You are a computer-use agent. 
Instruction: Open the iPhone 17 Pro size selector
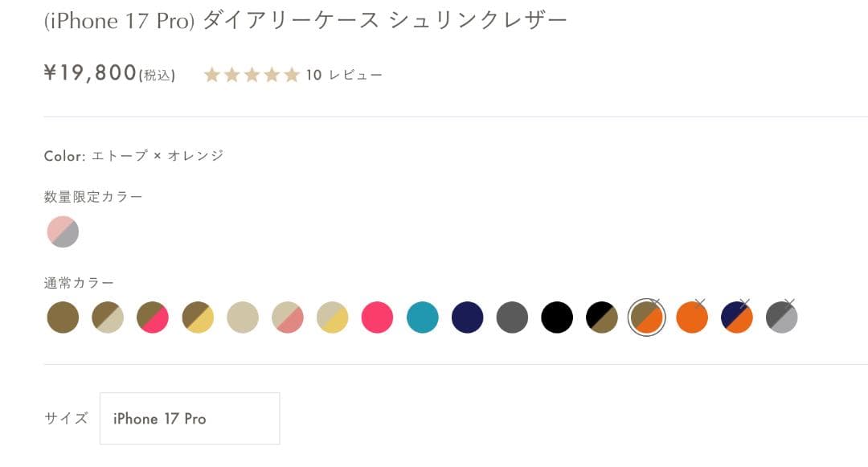click(190, 418)
